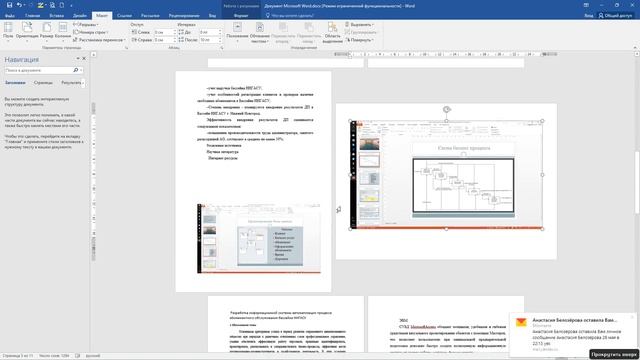Select the business process screenshot image
Viewport: 640px width, 360px height.
tap(447, 175)
